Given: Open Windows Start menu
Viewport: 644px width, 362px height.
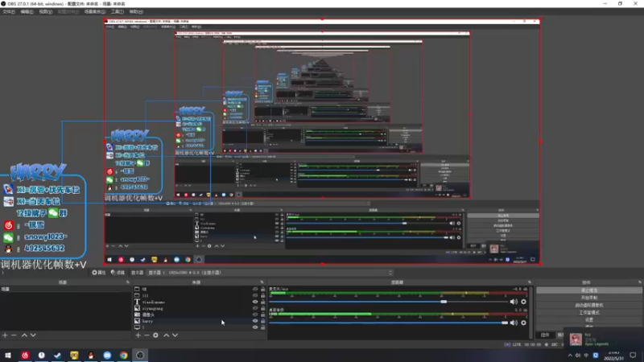Looking at the screenshot, I should (x=8, y=356).
